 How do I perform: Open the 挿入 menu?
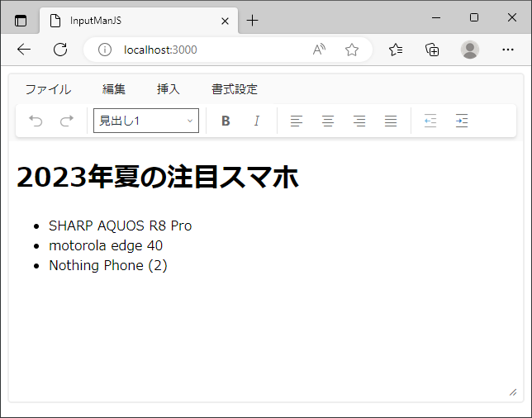tap(169, 89)
